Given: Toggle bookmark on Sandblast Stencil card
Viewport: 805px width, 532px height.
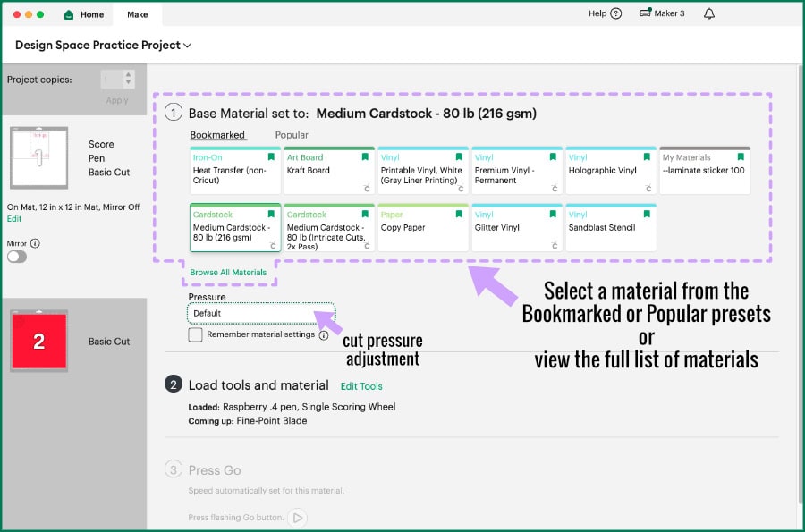Looking at the screenshot, I should [x=647, y=214].
